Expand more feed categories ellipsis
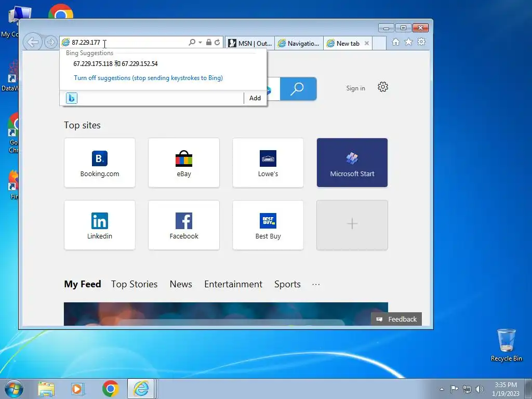This screenshot has height=399, width=532. [316, 285]
